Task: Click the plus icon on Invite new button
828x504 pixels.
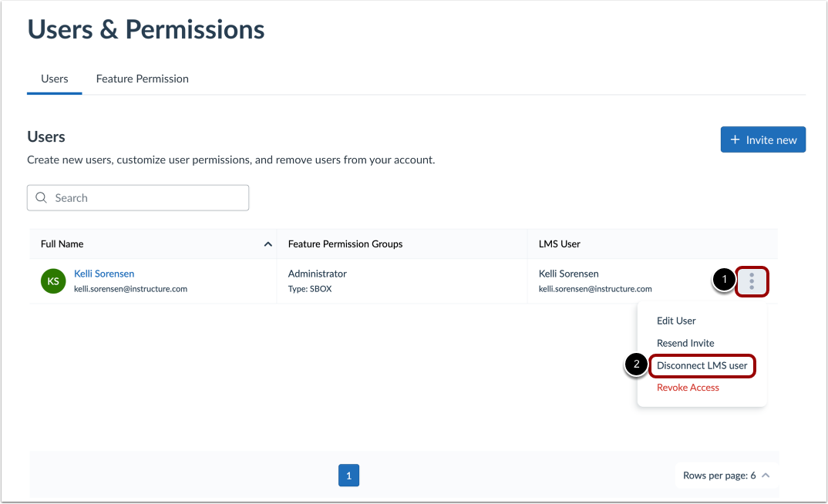Action: 734,139
